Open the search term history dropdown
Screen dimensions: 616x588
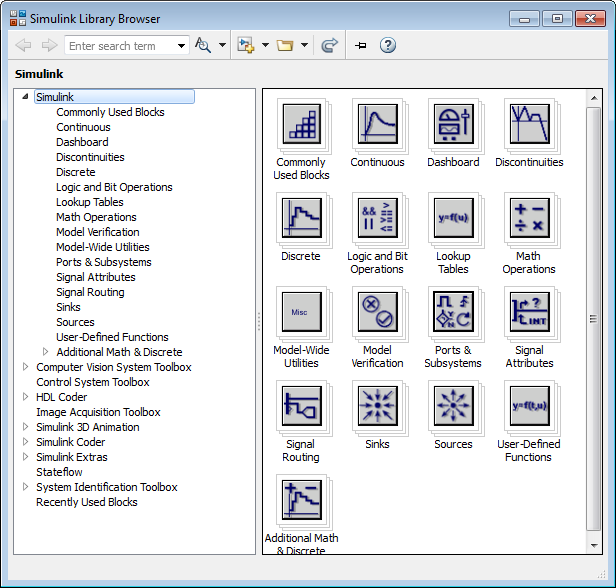181,46
